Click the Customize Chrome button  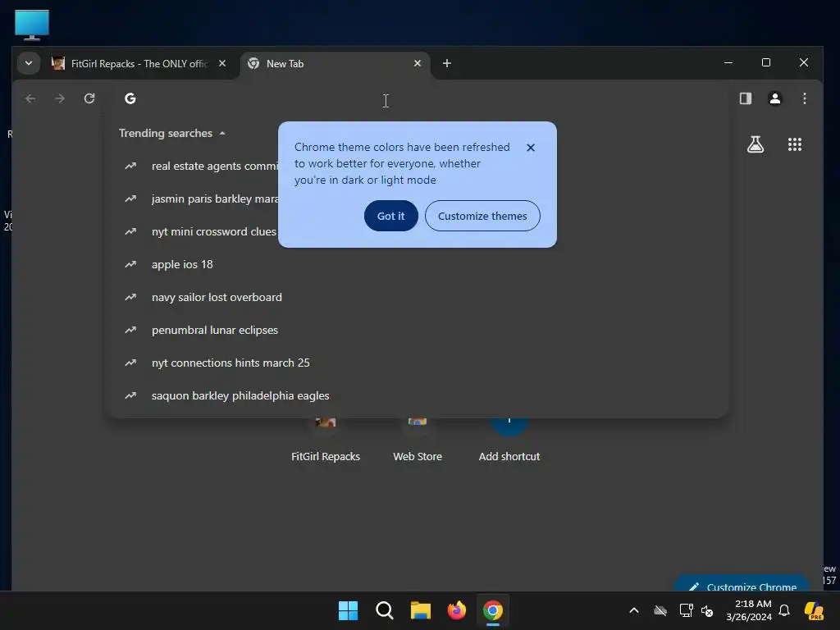pos(742,583)
